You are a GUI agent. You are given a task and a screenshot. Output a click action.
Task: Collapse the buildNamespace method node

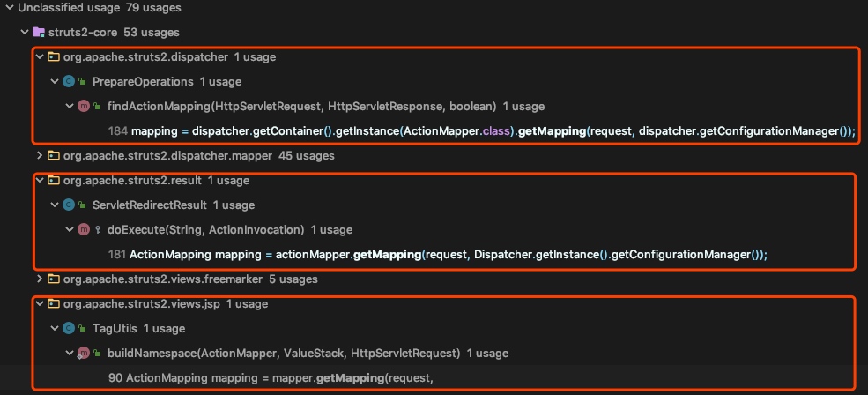(70, 353)
